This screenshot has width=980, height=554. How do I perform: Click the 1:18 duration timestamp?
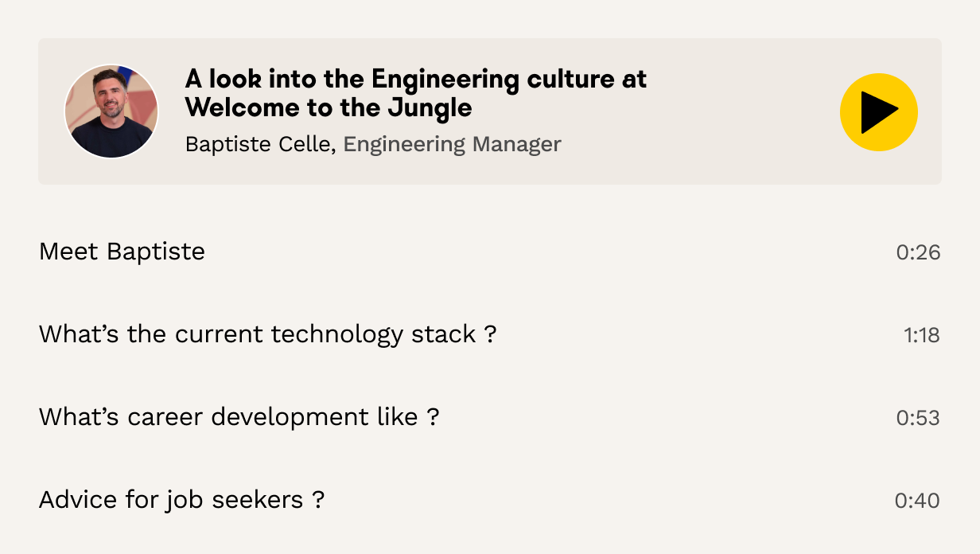921,336
